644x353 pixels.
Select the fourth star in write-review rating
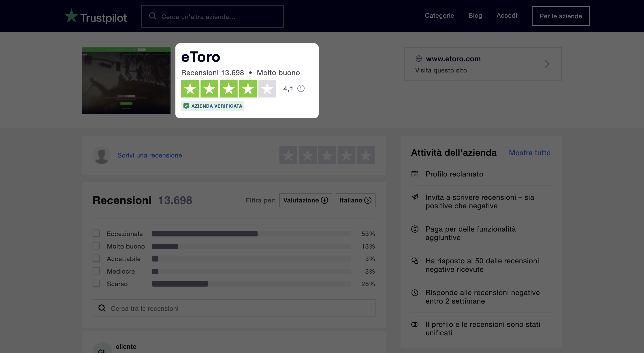[346, 155]
